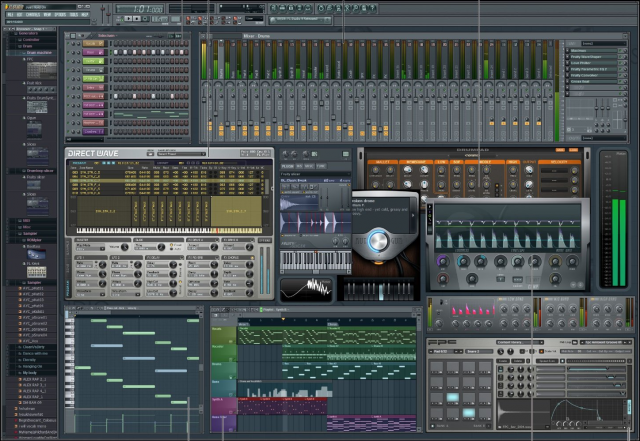Click the Spread Even button in FPC
640x441 pixels.
click(x=547, y=361)
